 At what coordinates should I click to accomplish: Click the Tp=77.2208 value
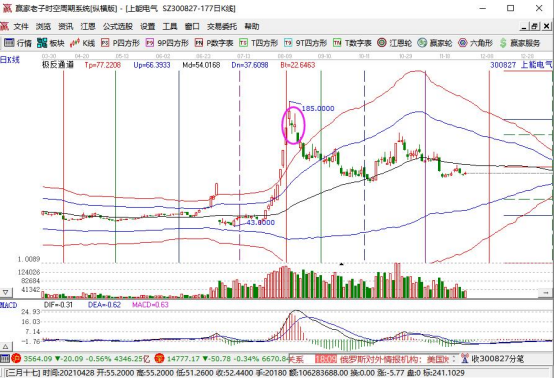coord(102,65)
